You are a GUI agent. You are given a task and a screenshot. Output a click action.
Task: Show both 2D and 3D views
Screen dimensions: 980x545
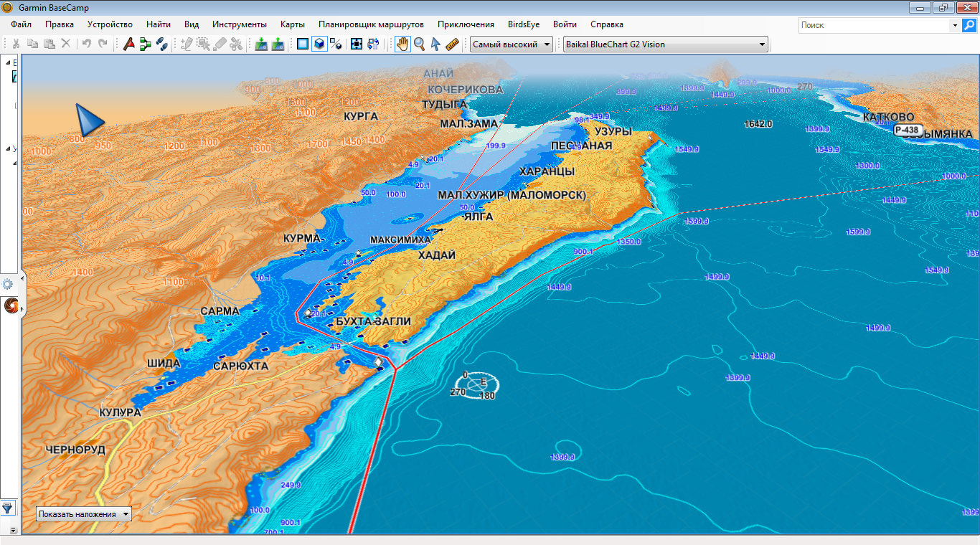335,44
